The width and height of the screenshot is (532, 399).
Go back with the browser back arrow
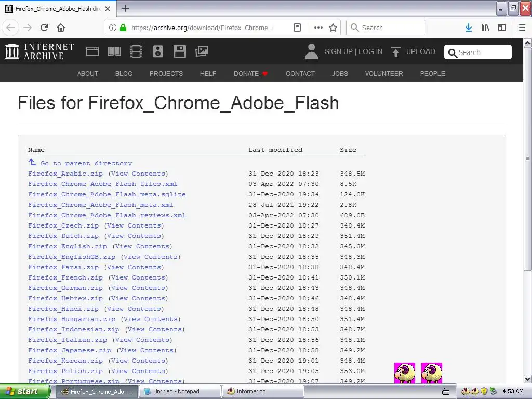tap(10, 28)
